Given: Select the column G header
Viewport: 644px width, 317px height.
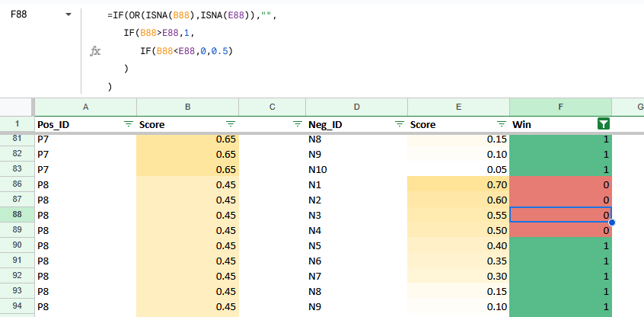Looking at the screenshot, I should pos(628,107).
